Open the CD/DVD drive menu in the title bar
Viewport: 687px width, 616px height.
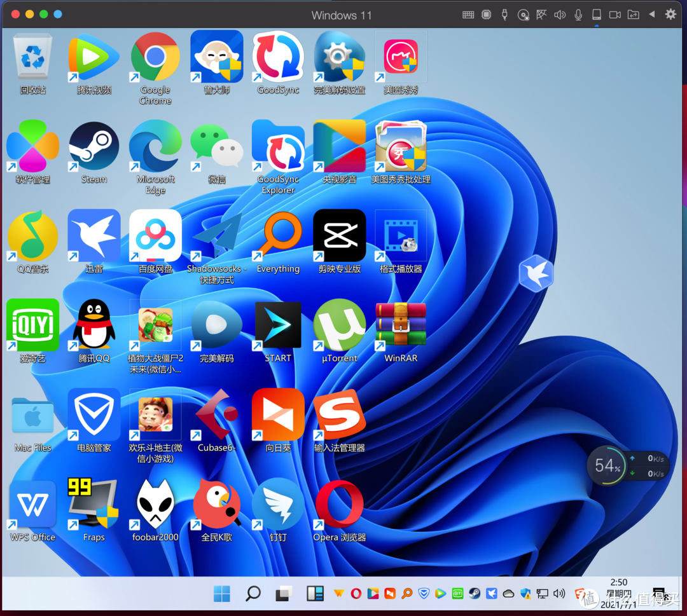(523, 15)
